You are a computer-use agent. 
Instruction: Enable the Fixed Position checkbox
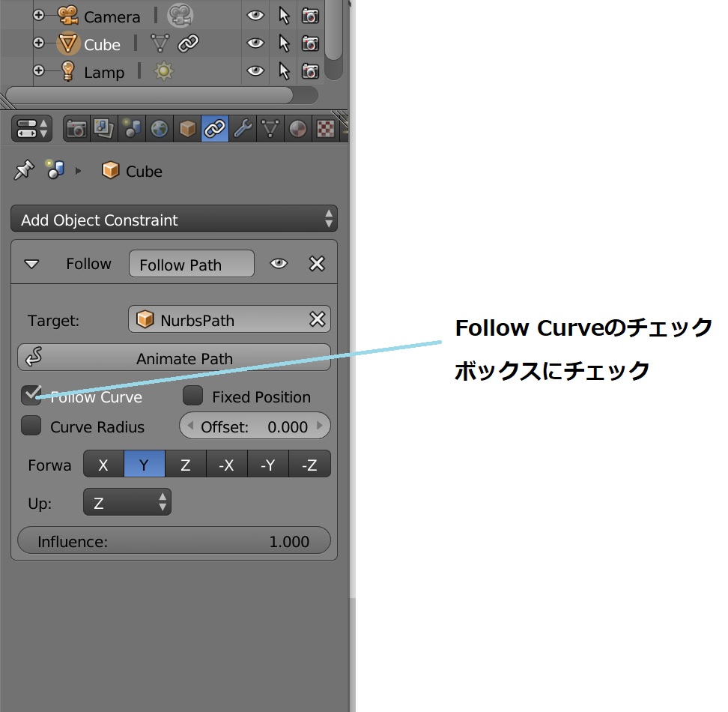tap(192, 396)
